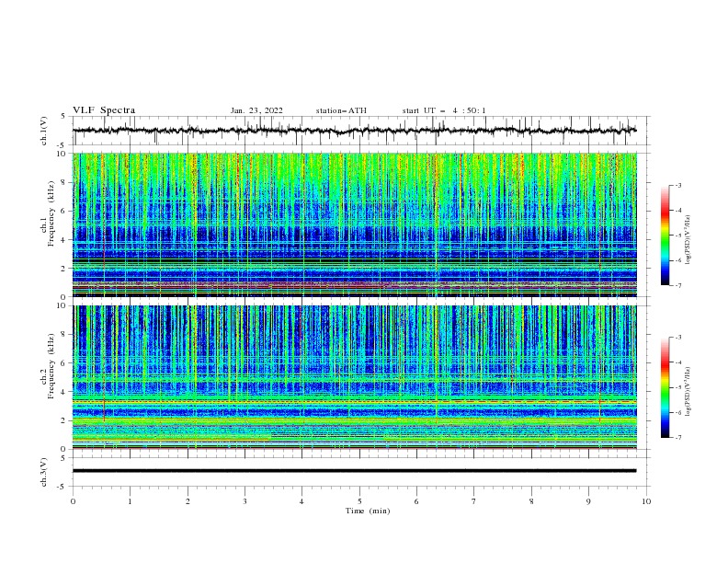
Task: Click the upper PSD color scale bar
Action: tap(665, 236)
